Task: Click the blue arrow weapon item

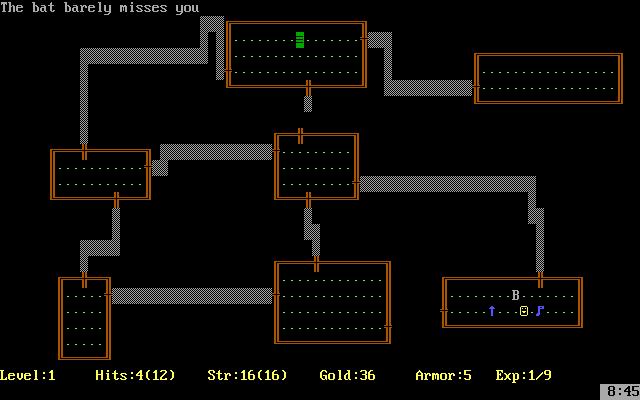Action: 492,311
